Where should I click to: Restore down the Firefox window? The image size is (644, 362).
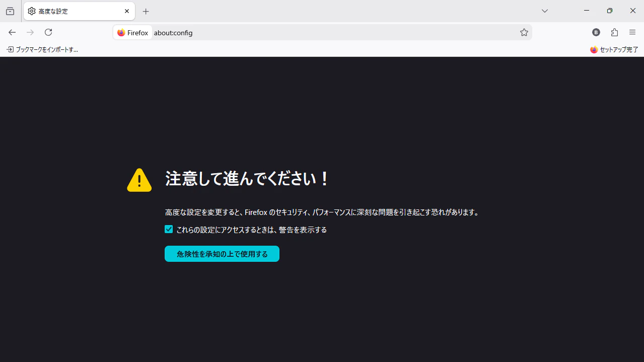610,11
